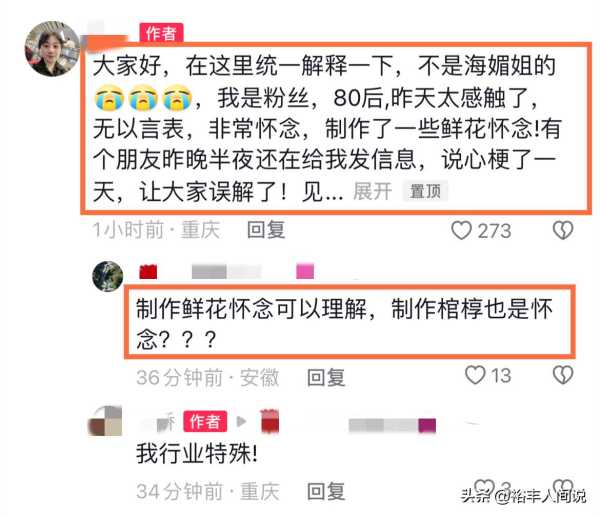
Task: Dislike the author's pinned comment from Chongqing
Action: tap(563, 230)
